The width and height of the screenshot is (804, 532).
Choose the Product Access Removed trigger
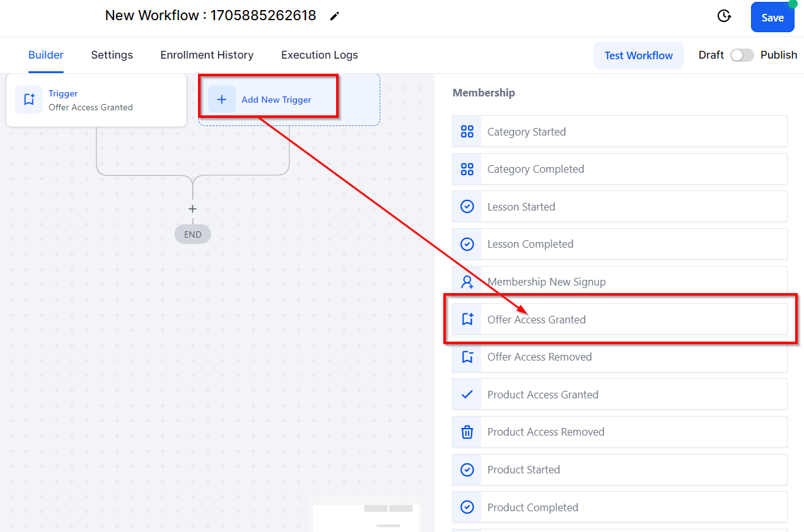620,432
